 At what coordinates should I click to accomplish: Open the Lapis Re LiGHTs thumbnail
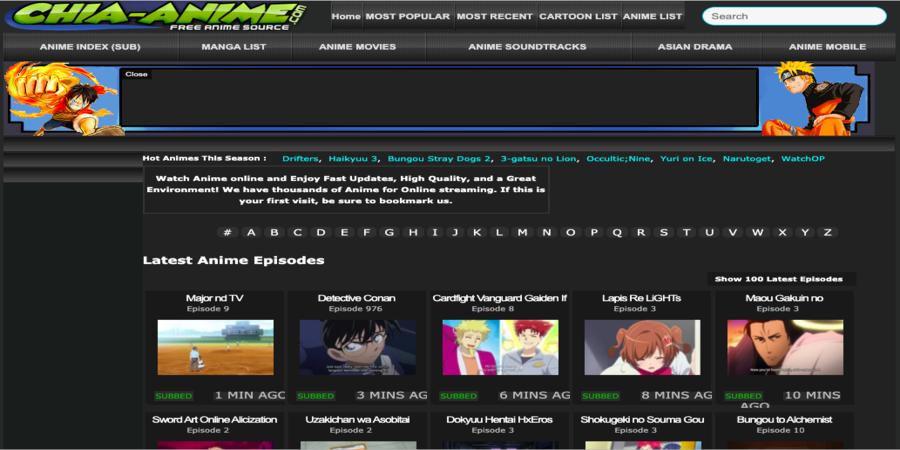click(x=642, y=347)
